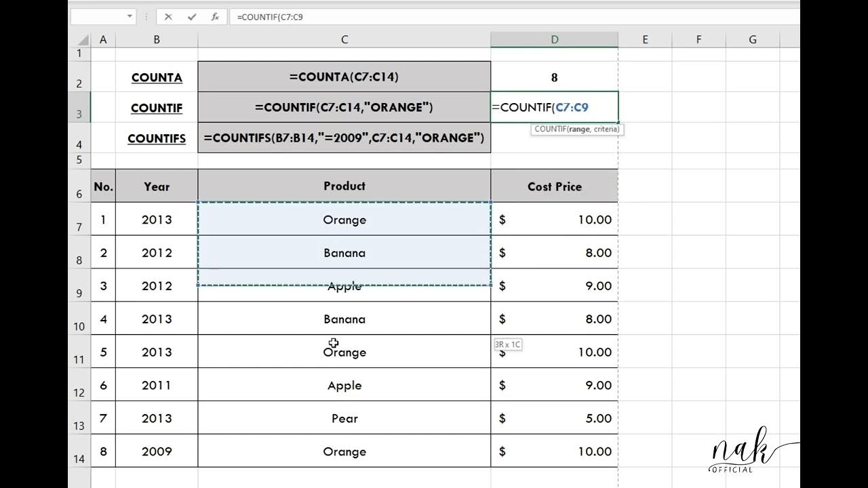Click the cell showing COUNTA result 8
The width and height of the screenshot is (868, 488).
554,78
